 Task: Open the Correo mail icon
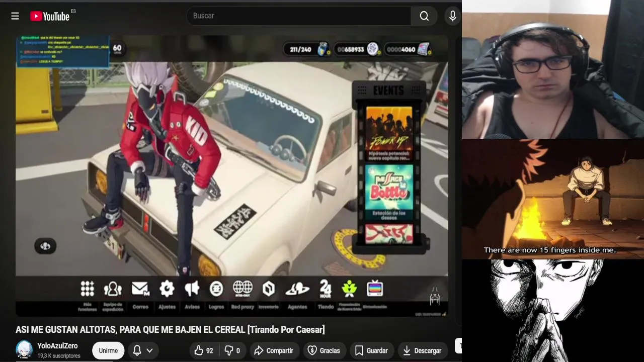[140, 289]
